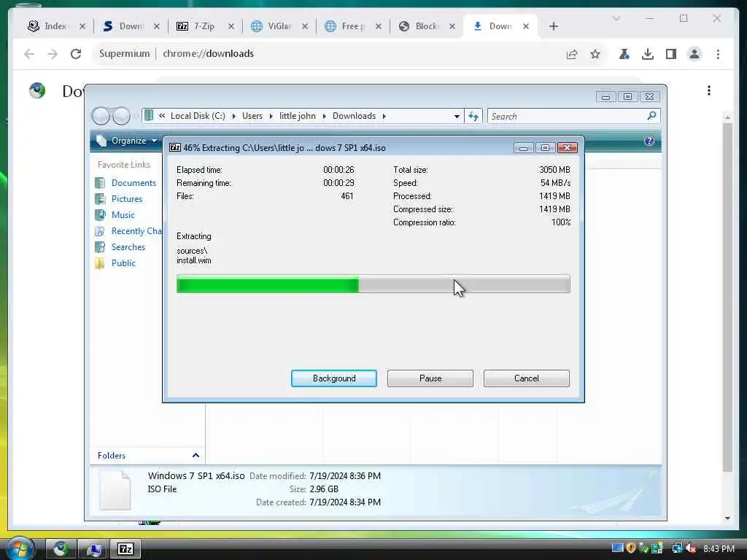The image size is (747, 560).
Task: Switch to the 7-Zip browser tab
Action: pos(205,26)
